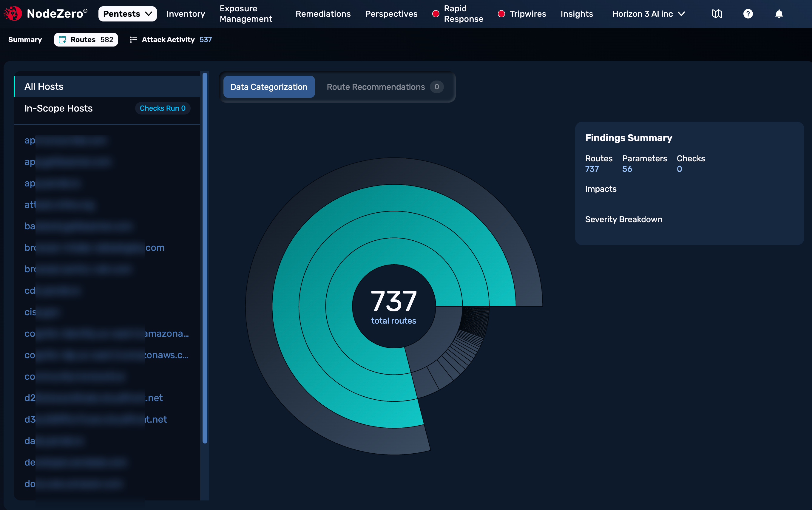The height and width of the screenshot is (510, 812).
Task: Open the host ending in zonaws.c...
Action: point(106,355)
